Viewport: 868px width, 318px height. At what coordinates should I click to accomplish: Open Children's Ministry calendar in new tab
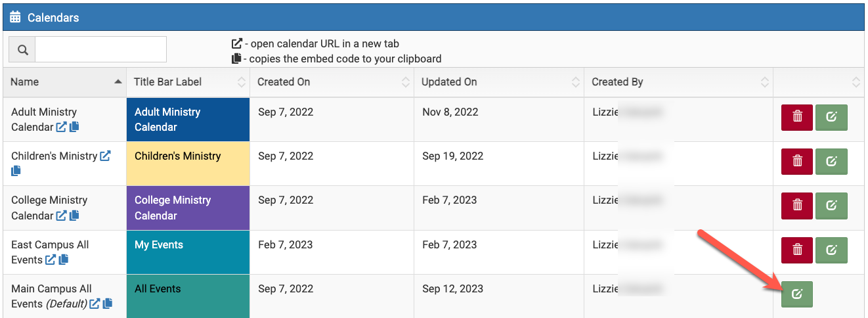(x=105, y=156)
